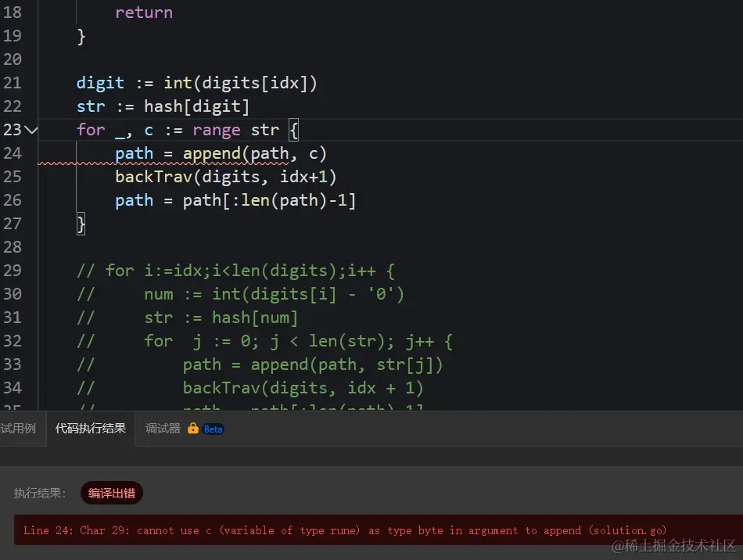Click the 执行结果 label
Image resolution: width=743 pixels, height=560 pixels.
[x=40, y=494]
